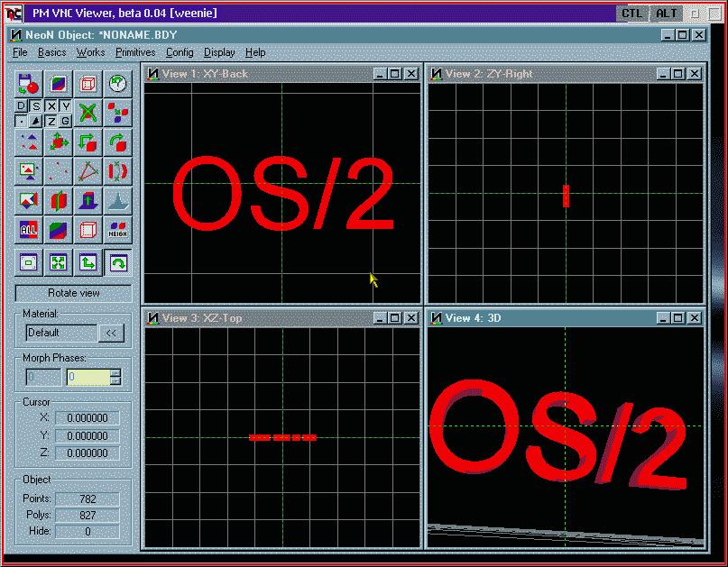Click the window with small rectangle zoom icon
Screen dimensions: 728x567
29,263
